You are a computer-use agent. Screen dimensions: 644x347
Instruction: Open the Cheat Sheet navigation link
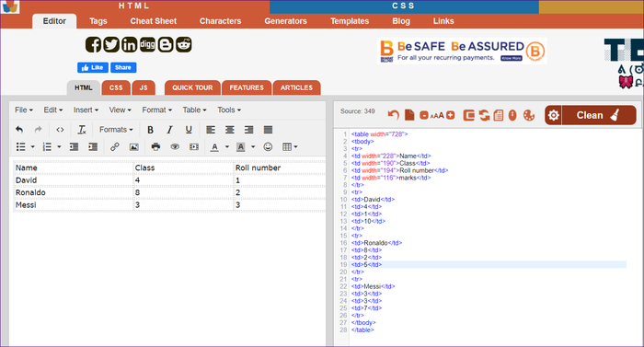[x=154, y=21]
